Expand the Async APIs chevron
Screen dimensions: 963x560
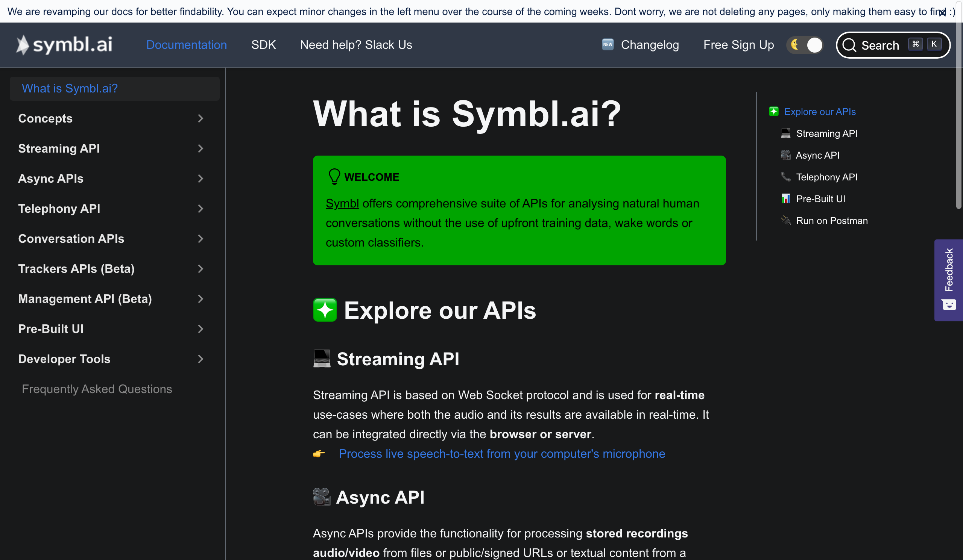200,178
